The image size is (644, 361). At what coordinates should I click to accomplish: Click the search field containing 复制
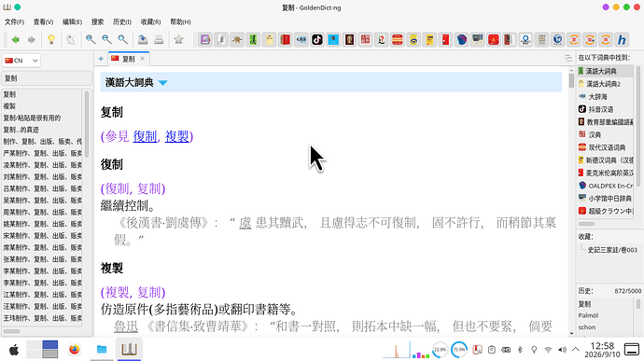(47, 78)
